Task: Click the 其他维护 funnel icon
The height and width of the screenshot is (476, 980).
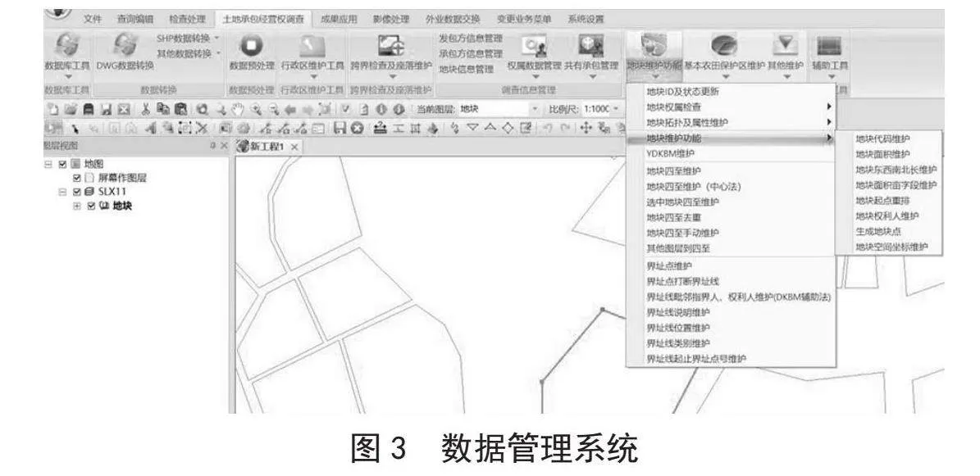Action: (786, 45)
